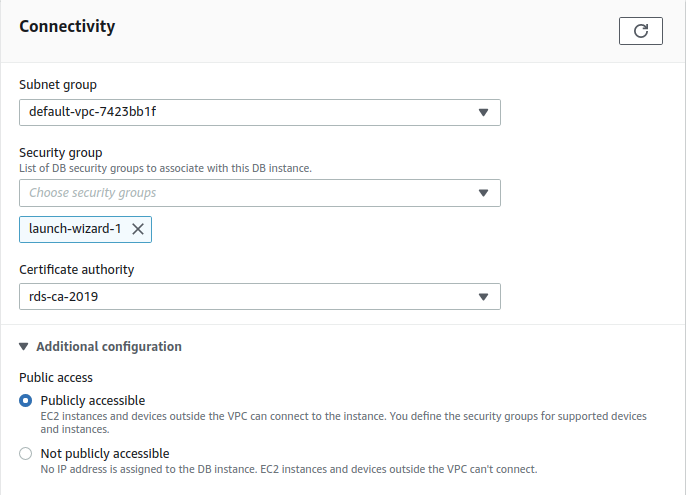This screenshot has width=686, height=495.
Task: Open the Choose security groups dropdown
Action: (260, 193)
